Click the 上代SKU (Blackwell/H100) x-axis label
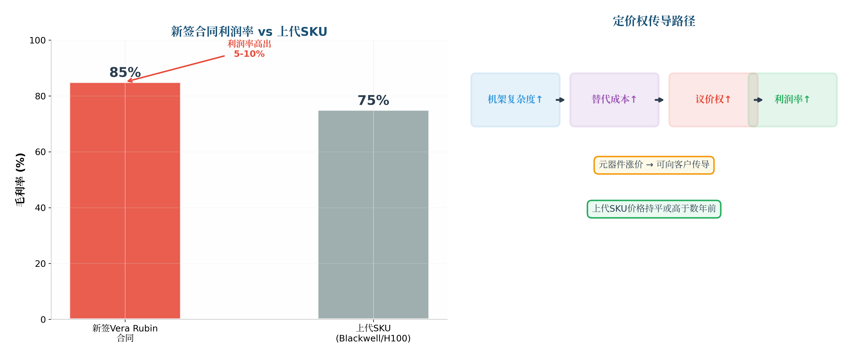The height and width of the screenshot is (359, 868). pyautogui.click(x=373, y=333)
